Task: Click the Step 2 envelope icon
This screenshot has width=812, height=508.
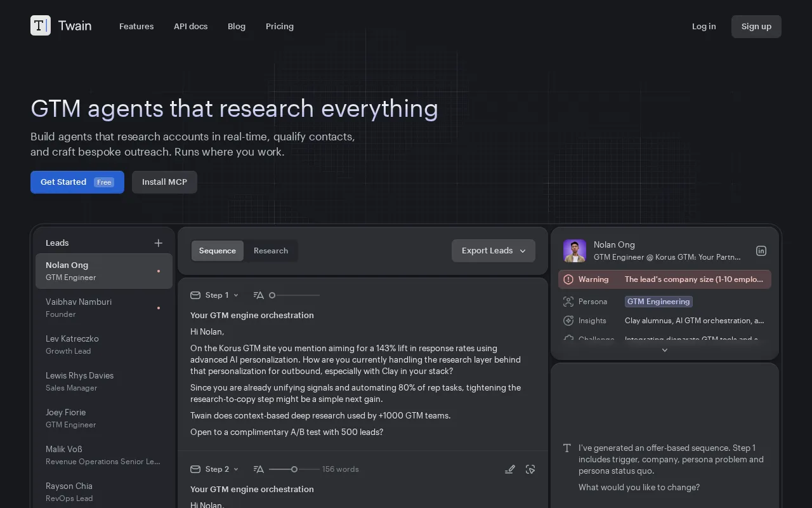Action: pos(195,469)
